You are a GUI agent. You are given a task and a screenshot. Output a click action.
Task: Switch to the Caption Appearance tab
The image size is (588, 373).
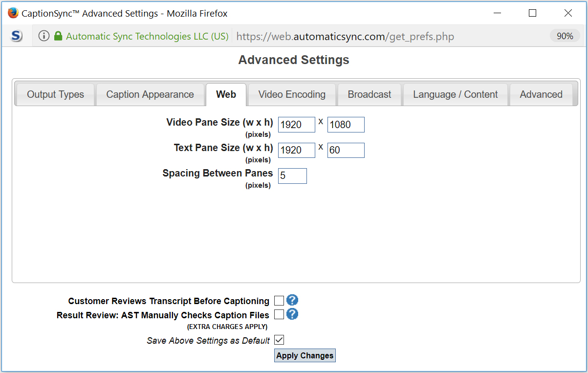click(150, 94)
